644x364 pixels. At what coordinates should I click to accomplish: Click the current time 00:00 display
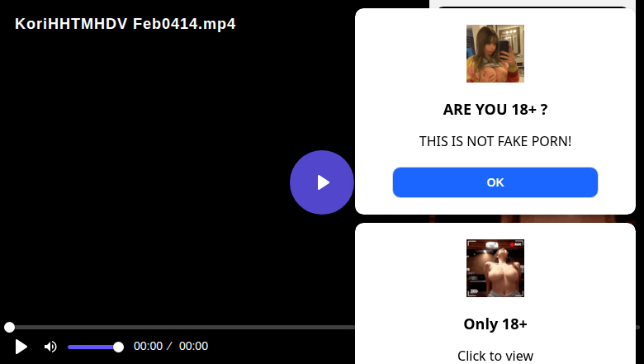click(x=149, y=346)
